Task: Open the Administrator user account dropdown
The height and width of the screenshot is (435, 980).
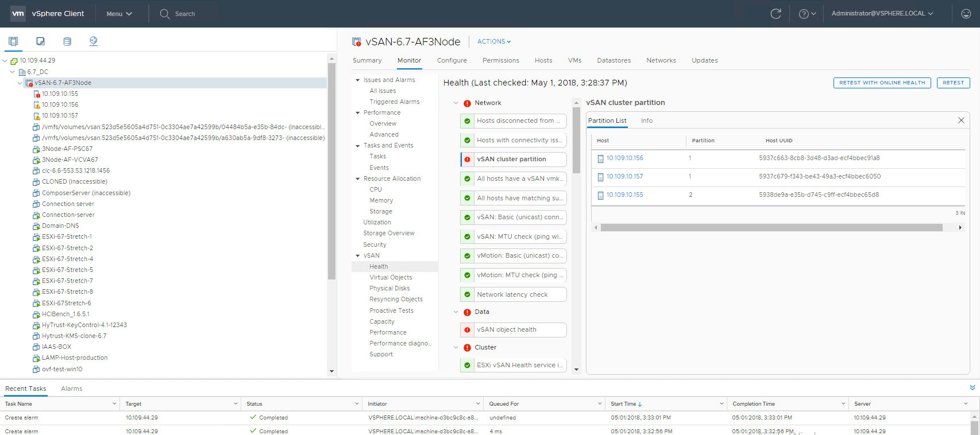Action: [x=882, y=14]
